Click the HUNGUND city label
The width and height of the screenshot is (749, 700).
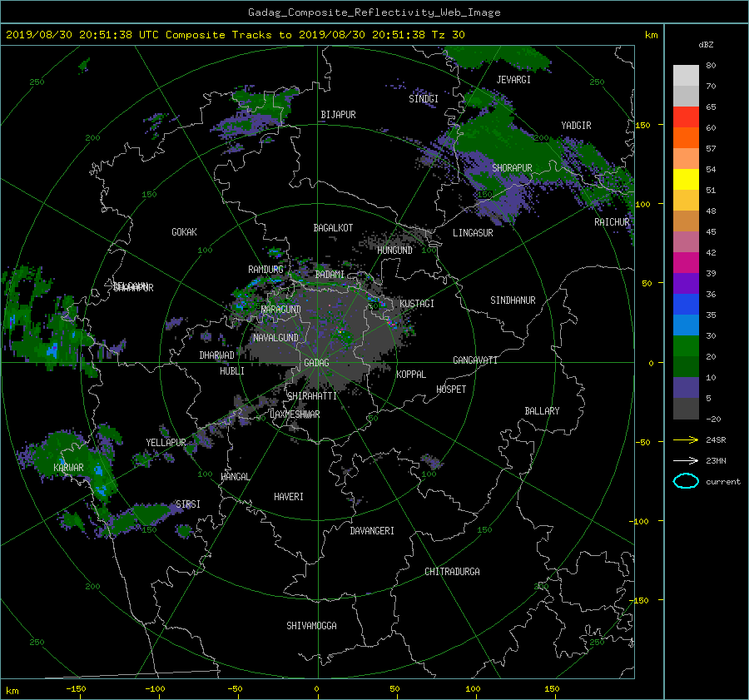(x=394, y=250)
